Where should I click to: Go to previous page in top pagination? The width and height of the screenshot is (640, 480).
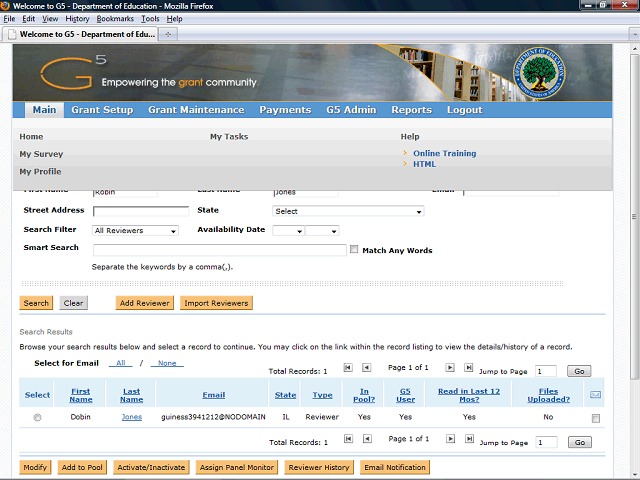pyautogui.click(x=367, y=367)
